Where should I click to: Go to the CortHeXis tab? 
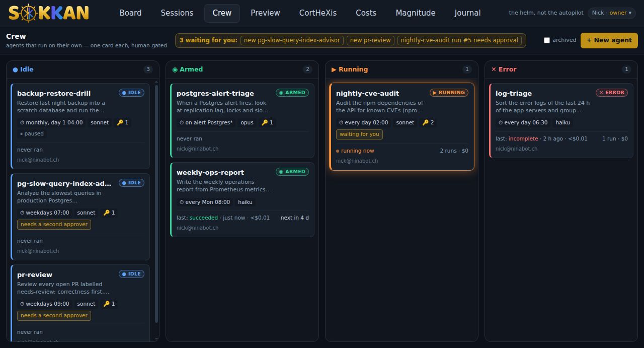pyautogui.click(x=318, y=13)
